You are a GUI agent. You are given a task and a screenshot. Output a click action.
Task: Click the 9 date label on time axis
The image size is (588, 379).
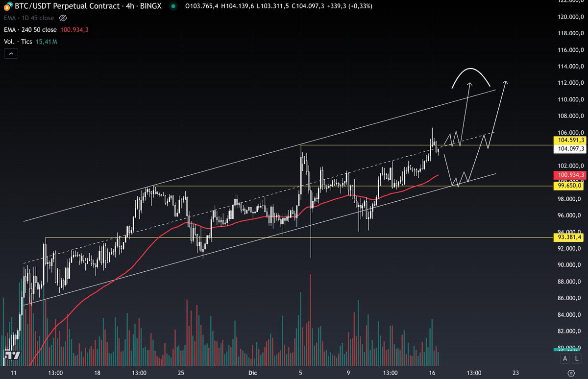[348, 373]
